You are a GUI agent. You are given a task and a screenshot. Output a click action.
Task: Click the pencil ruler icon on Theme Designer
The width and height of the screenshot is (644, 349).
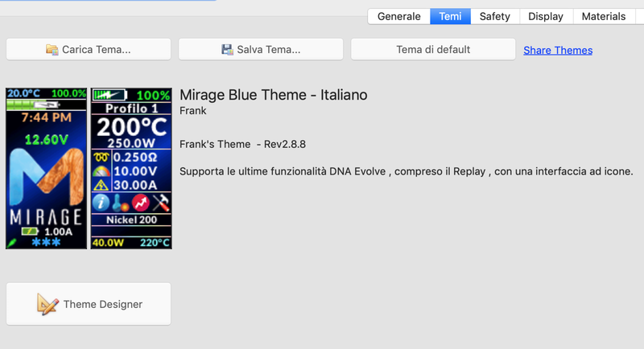(x=47, y=304)
